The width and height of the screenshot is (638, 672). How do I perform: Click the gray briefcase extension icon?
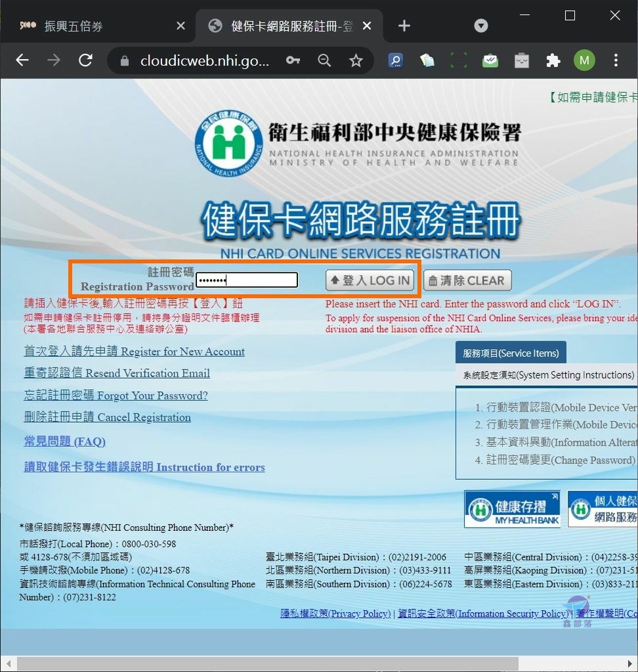(521, 60)
